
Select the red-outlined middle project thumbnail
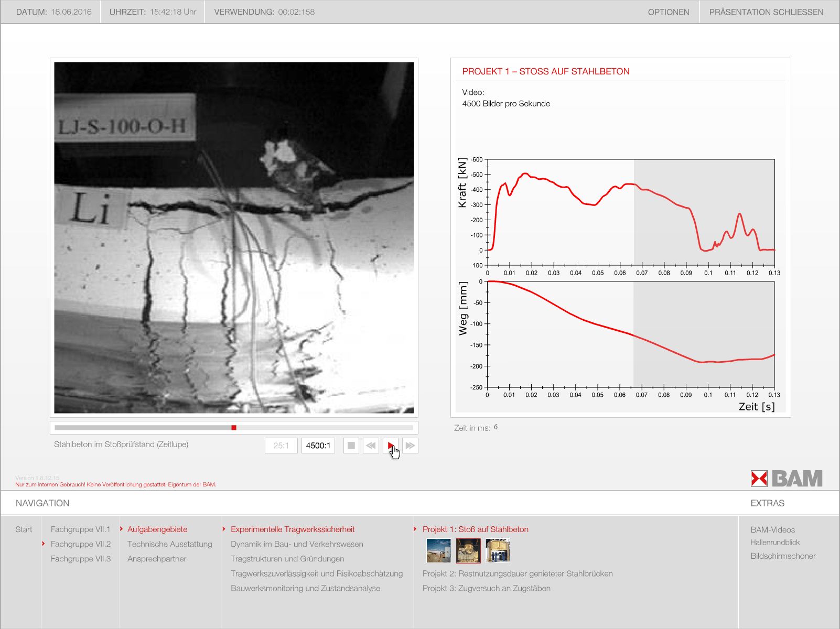coord(468,551)
